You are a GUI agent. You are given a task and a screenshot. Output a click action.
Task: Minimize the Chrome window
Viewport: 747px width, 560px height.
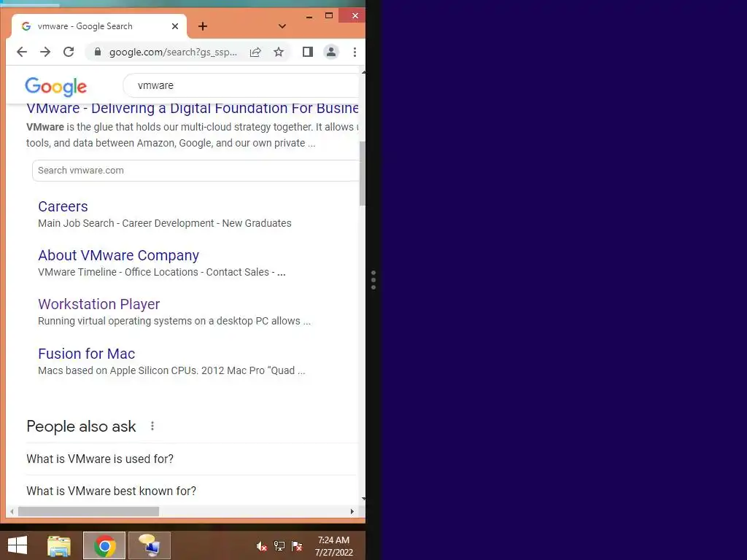pyautogui.click(x=309, y=16)
